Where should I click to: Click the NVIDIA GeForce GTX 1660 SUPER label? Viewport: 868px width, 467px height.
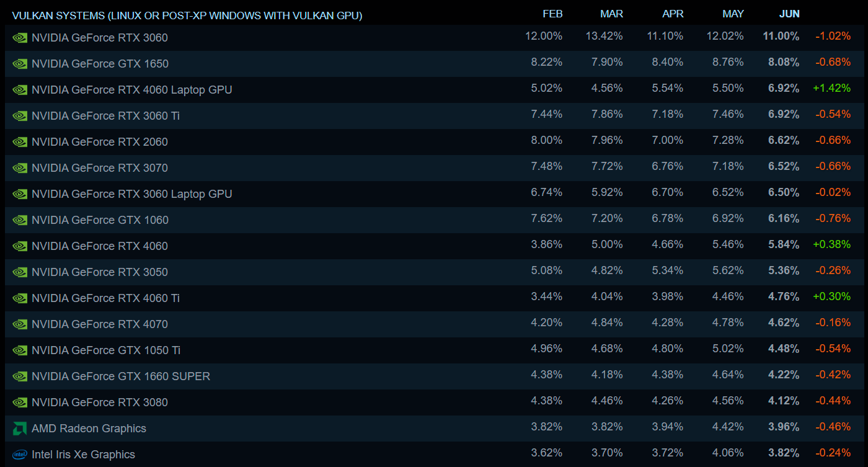coord(120,376)
